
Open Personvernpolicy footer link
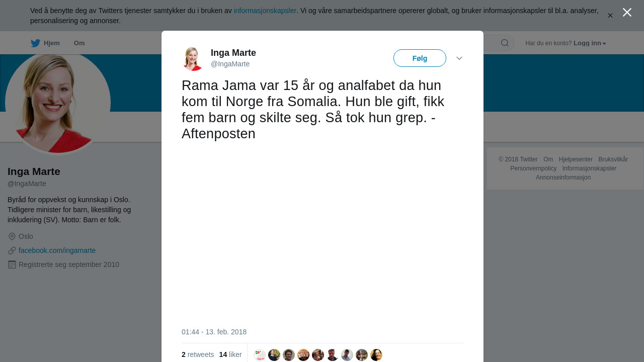coord(533,168)
